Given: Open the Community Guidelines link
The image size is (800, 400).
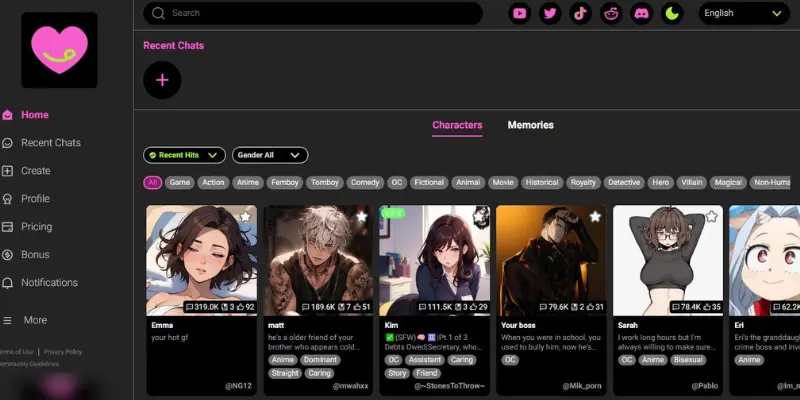Looking at the screenshot, I should coord(29,364).
